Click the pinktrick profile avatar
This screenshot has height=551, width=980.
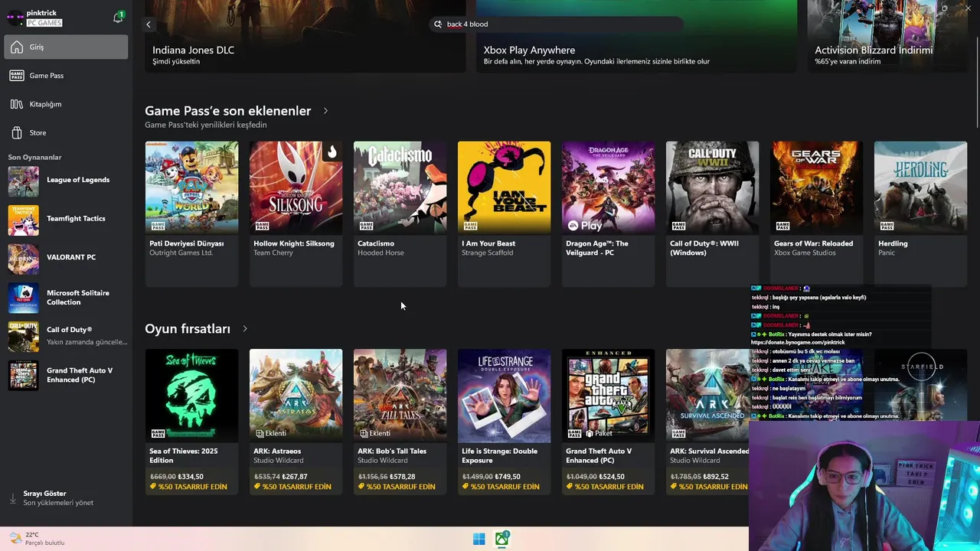(x=15, y=18)
